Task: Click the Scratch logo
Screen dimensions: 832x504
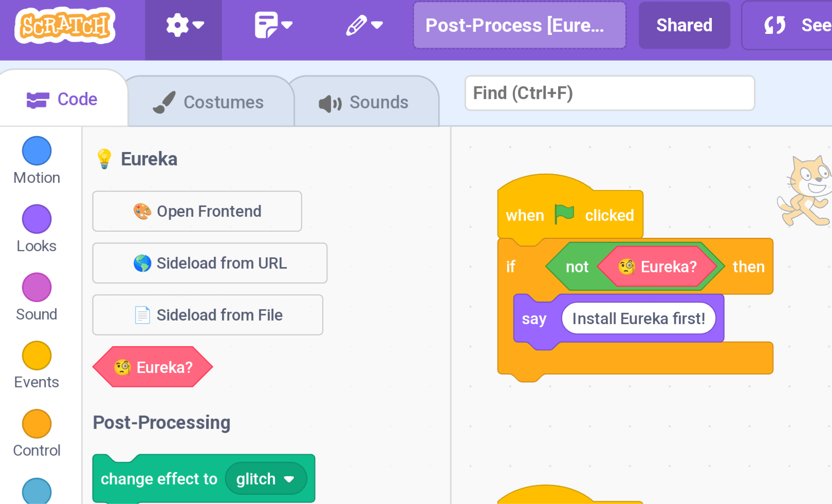Action: point(65,25)
